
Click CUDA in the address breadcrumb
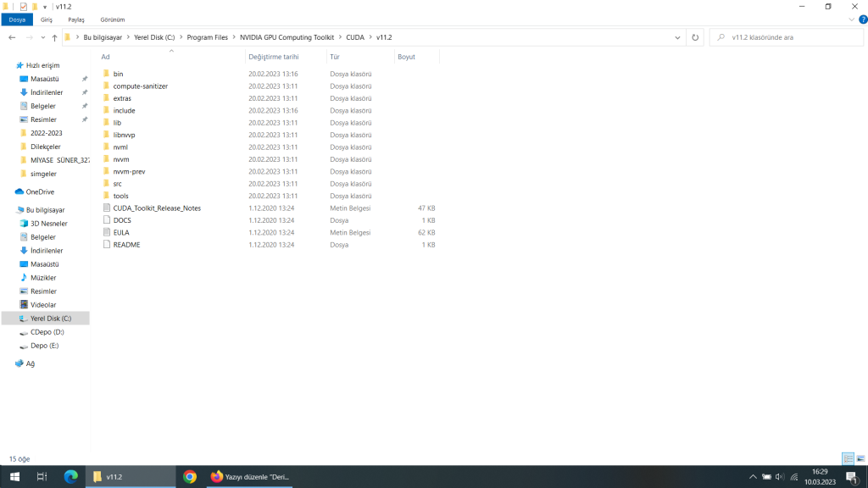[x=354, y=37]
